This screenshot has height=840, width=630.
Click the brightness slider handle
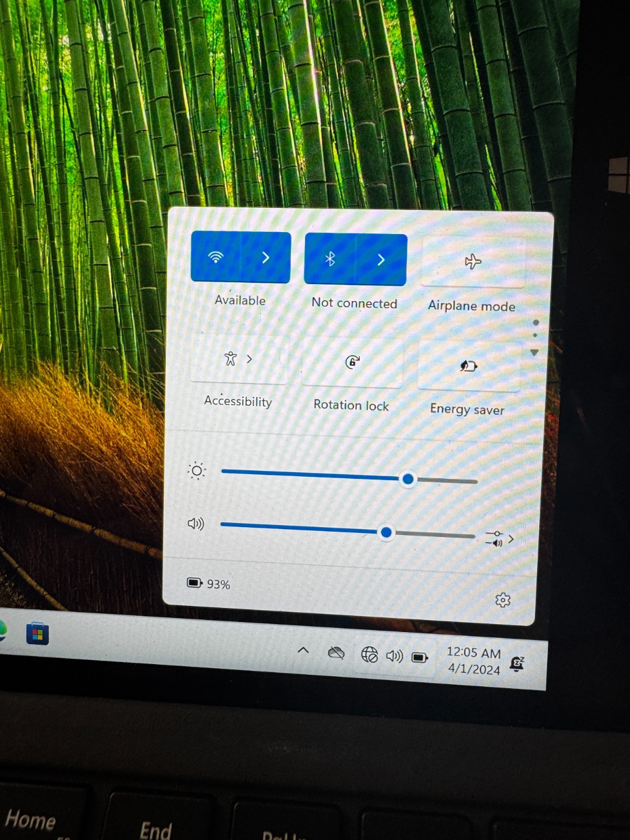408,479
